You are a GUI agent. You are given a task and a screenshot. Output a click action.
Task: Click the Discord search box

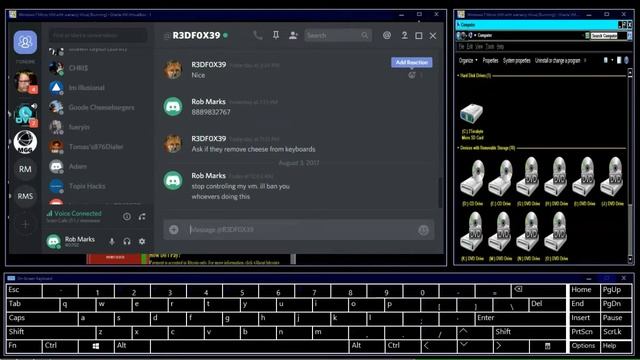(337, 36)
